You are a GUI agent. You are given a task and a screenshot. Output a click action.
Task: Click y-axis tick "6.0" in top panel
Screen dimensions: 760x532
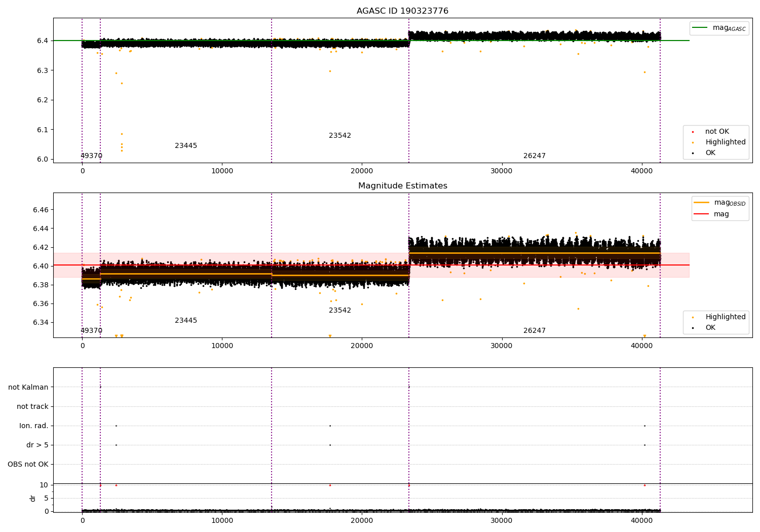point(43,159)
